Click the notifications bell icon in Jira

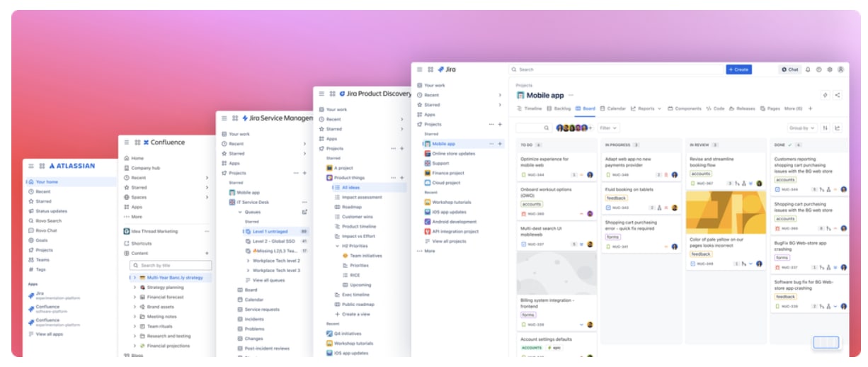pos(808,69)
